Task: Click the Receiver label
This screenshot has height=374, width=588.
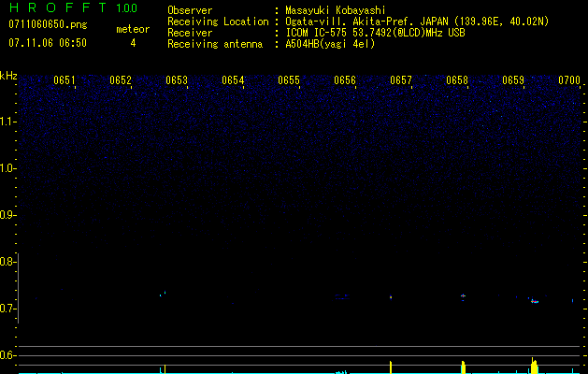Action: click(x=190, y=33)
